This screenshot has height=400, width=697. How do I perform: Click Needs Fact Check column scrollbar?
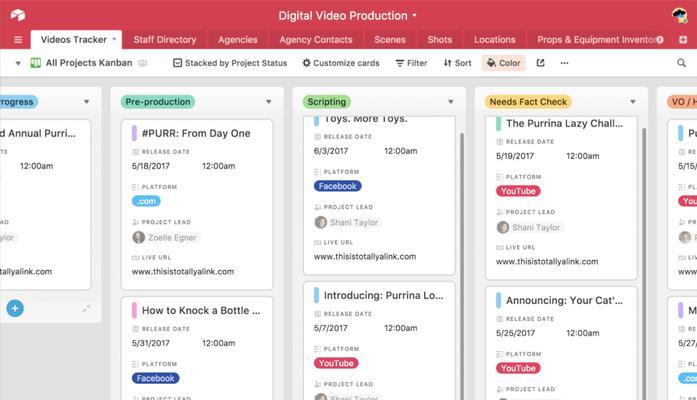click(x=644, y=262)
